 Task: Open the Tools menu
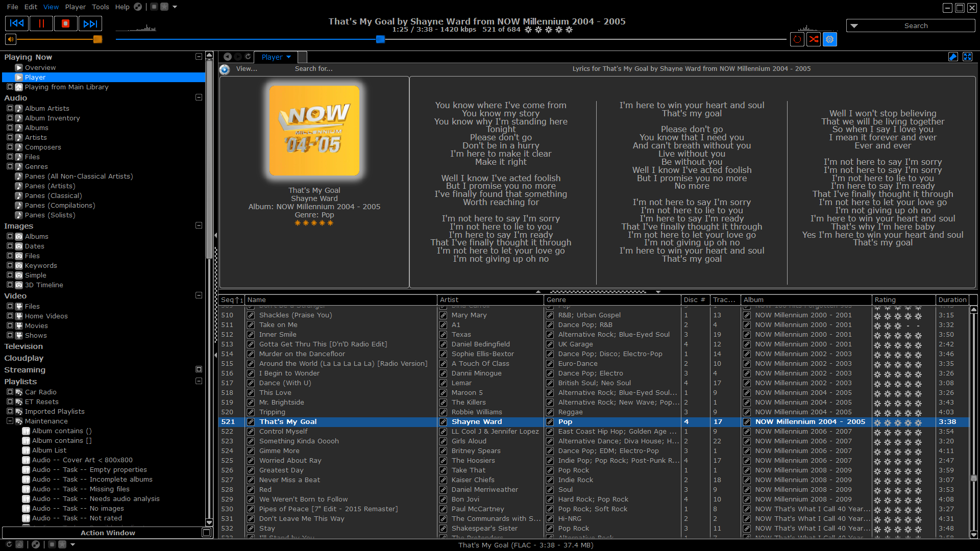pyautogui.click(x=100, y=7)
